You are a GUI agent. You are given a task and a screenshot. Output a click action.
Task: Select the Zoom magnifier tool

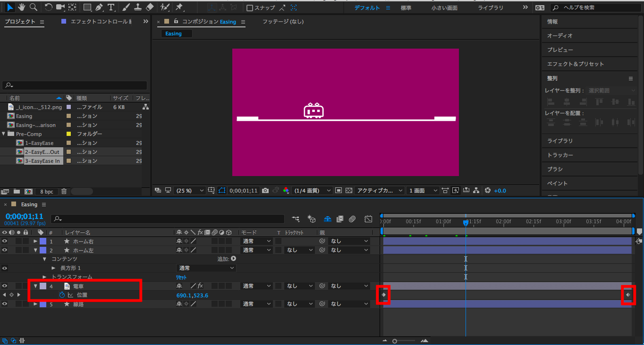click(34, 7)
